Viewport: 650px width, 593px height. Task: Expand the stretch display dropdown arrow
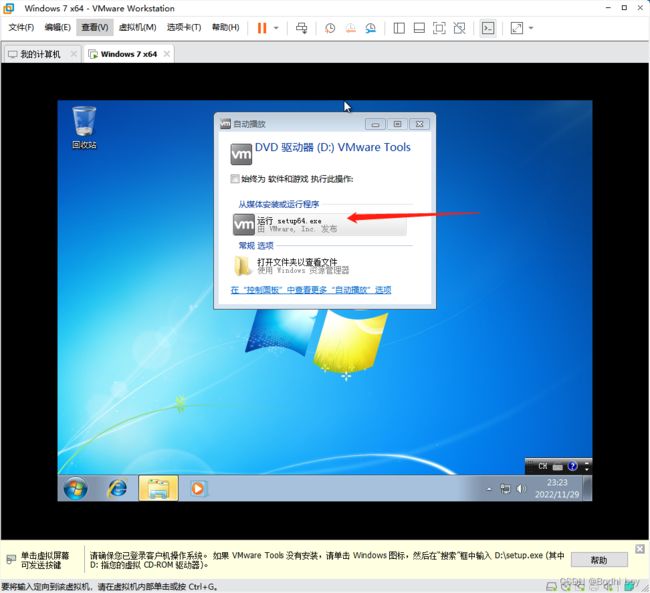[x=531, y=28]
